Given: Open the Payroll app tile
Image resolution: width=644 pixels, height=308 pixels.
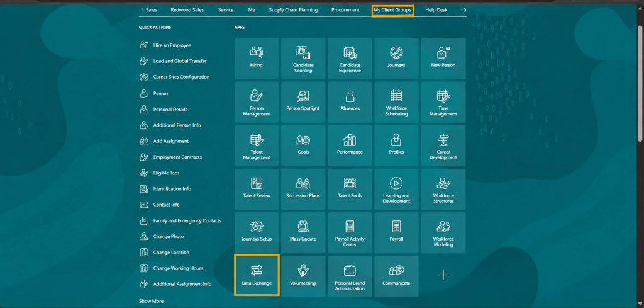Looking at the screenshot, I should 396,233.
